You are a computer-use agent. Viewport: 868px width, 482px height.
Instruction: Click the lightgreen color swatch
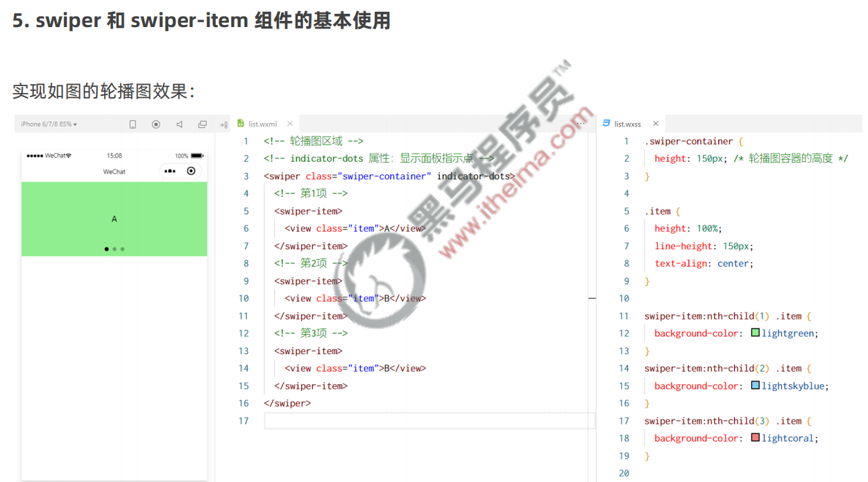pos(755,333)
